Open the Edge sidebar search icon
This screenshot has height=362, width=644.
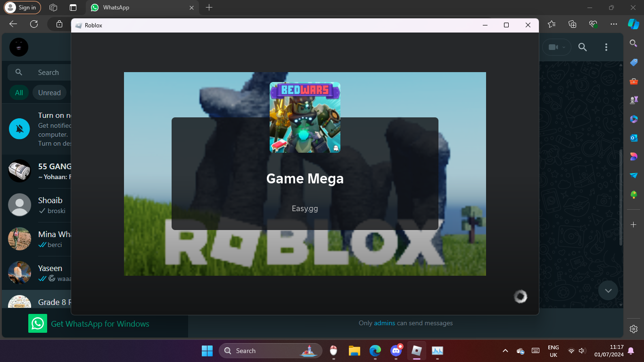[634, 43]
